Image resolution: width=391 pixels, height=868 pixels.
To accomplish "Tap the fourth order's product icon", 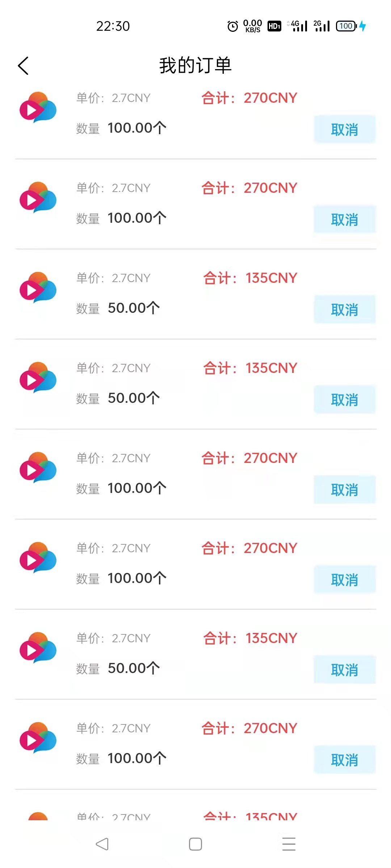I will coord(38,378).
